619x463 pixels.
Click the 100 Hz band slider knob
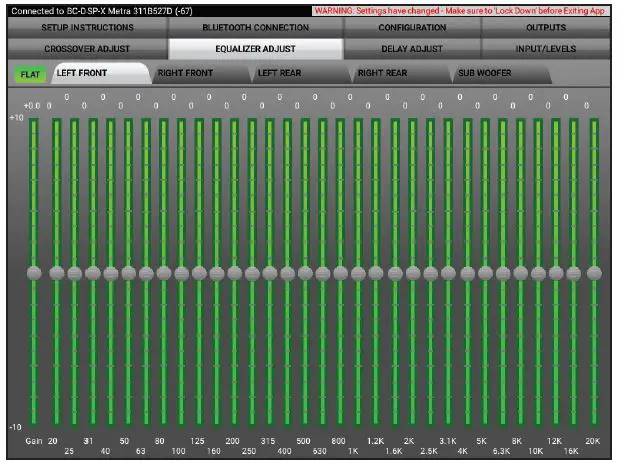181,272
